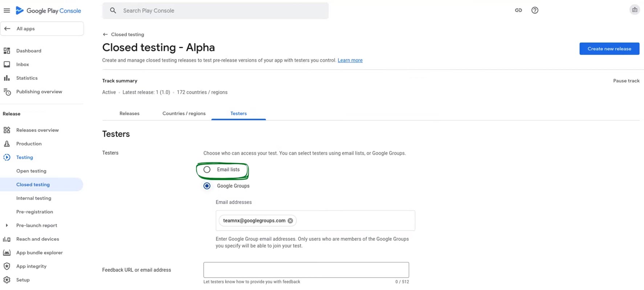Go to Statistics page
The height and width of the screenshot is (290, 644).
pyautogui.click(x=27, y=78)
